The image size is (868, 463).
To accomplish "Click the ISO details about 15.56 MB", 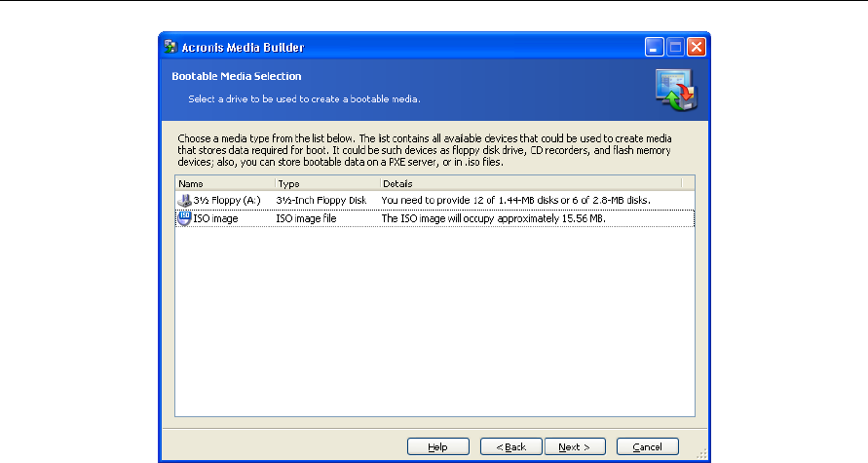I will (x=494, y=218).
